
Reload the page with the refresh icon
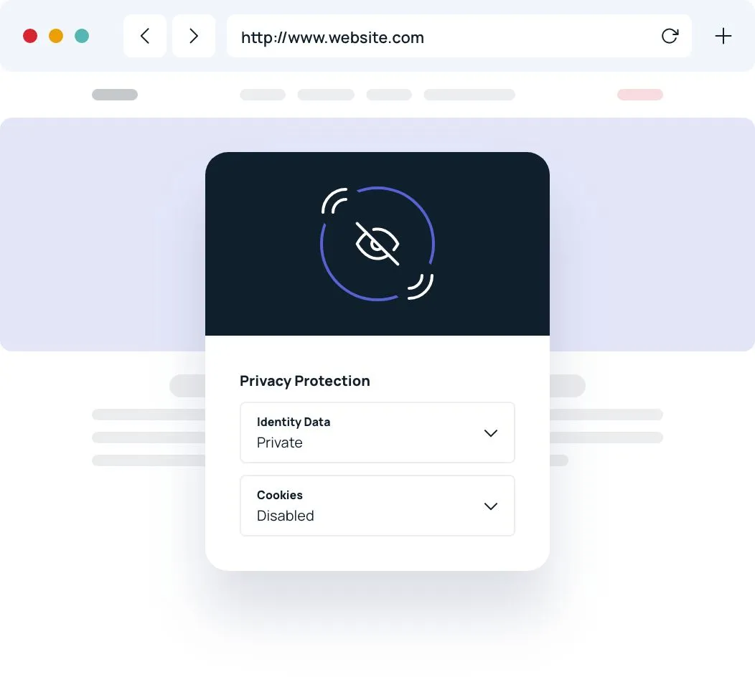point(670,36)
